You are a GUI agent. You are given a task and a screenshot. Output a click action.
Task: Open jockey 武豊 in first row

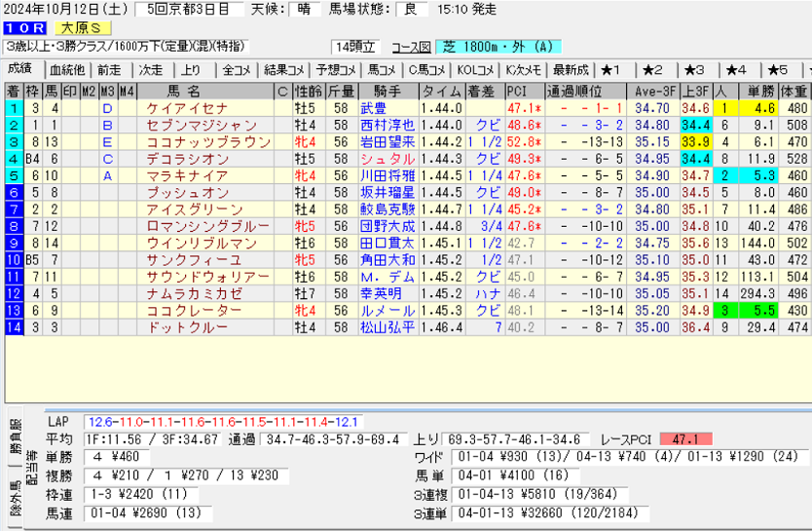coord(373,108)
